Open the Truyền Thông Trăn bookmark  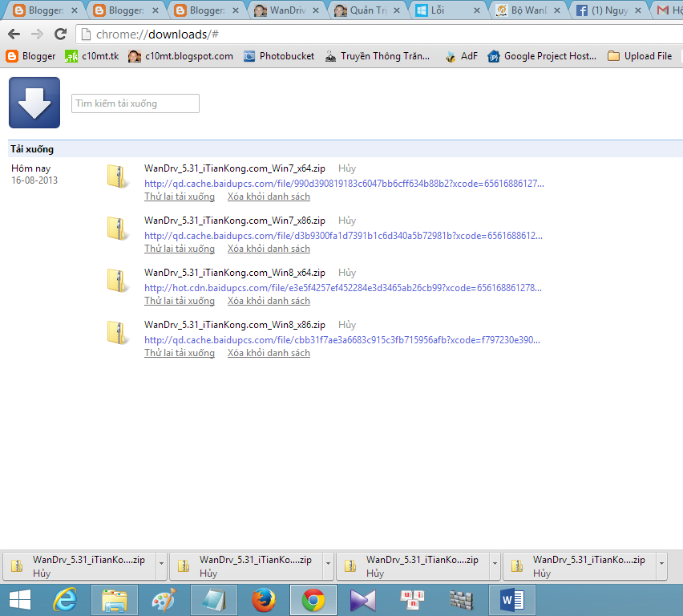point(378,56)
